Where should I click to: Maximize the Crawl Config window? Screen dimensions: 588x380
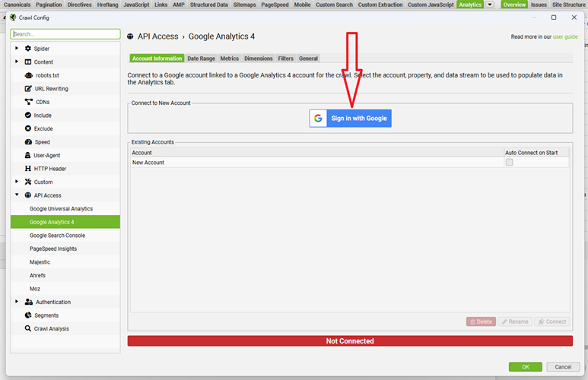coord(554,17)
